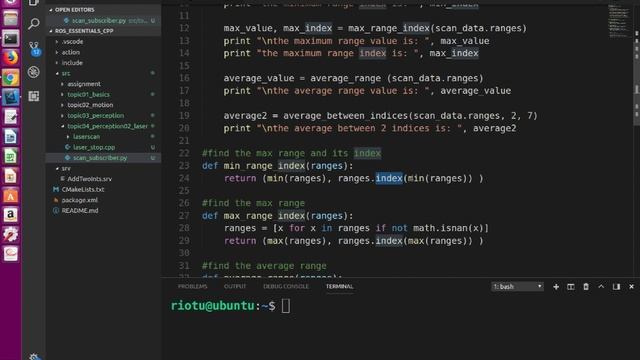Focus Visual Studio Code in the dock
The height and width of the screenshot is (360, 640).
point(11,97)
